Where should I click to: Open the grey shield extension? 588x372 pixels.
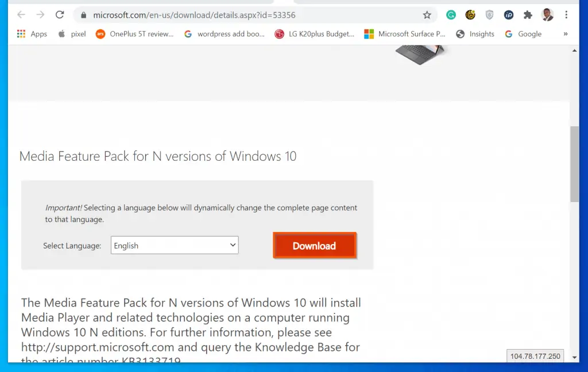pyautogui.click(x=489, y=15)
